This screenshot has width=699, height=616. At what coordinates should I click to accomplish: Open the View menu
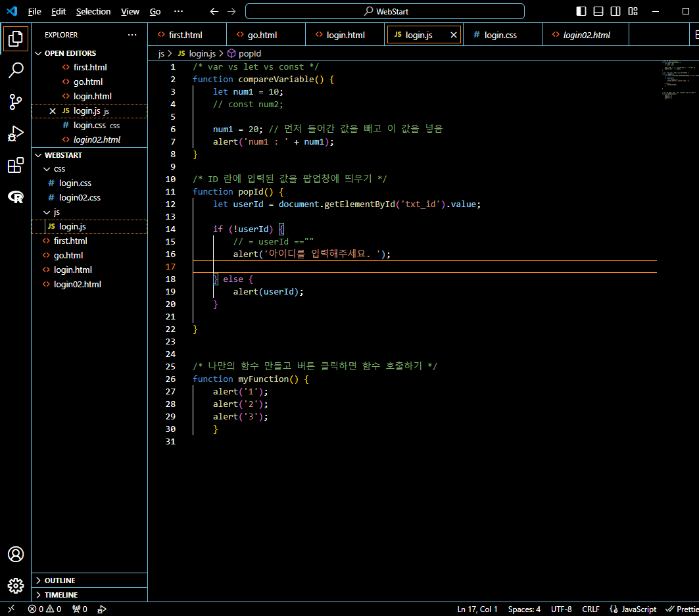pos(130,12)
